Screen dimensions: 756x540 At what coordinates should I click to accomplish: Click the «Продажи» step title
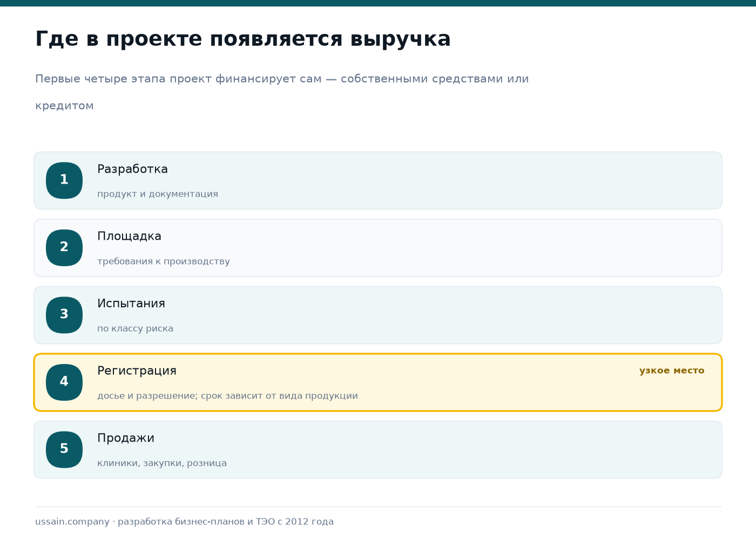pyautogui.click(x=126, y=438)
